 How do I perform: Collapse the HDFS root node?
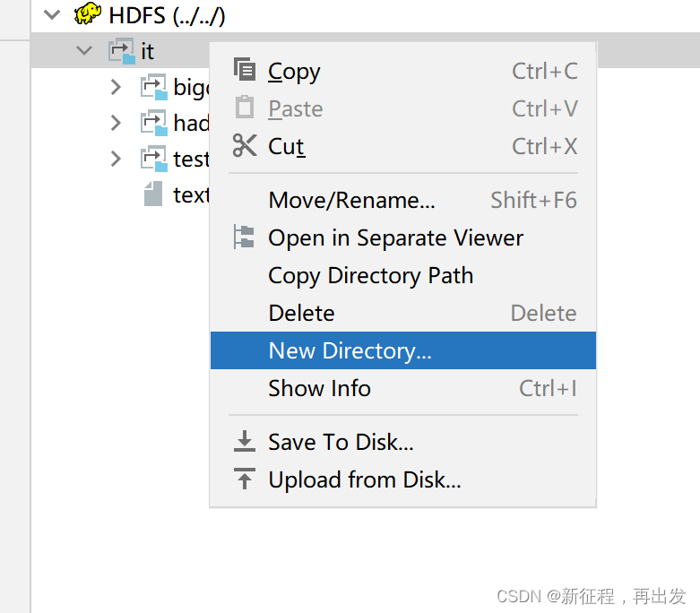coord(52,14)
